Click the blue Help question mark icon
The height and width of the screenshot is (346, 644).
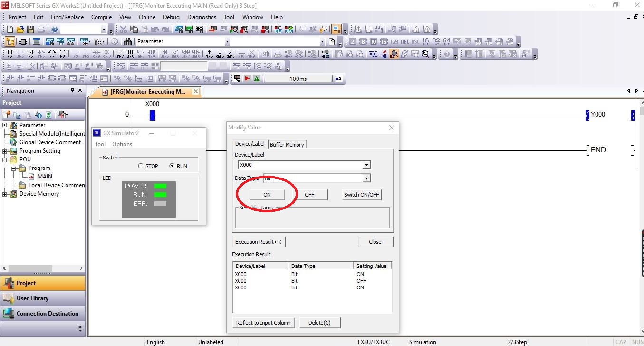[x=55, y=30]
